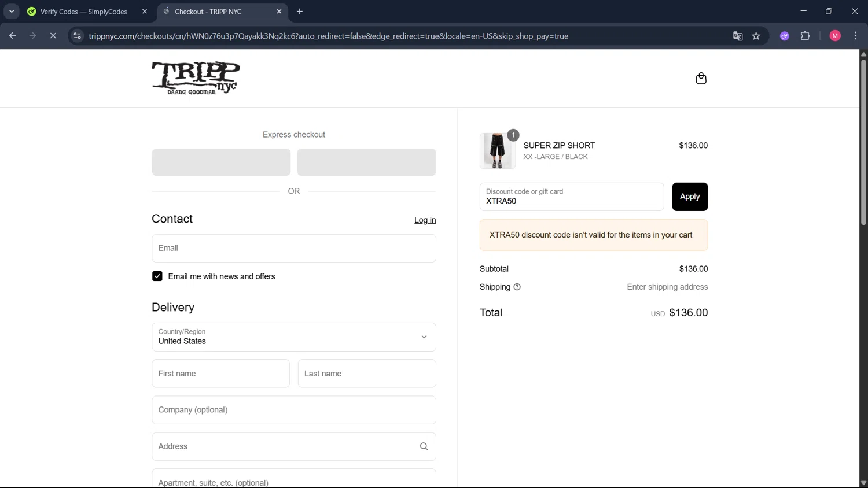Open the Chrome three-dot menu
The height and width of the screenshot is (488, 868).
tap(855, 36)
